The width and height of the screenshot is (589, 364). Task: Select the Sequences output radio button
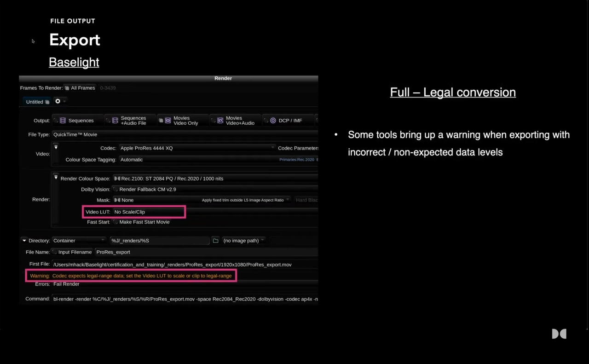[56, 121]
